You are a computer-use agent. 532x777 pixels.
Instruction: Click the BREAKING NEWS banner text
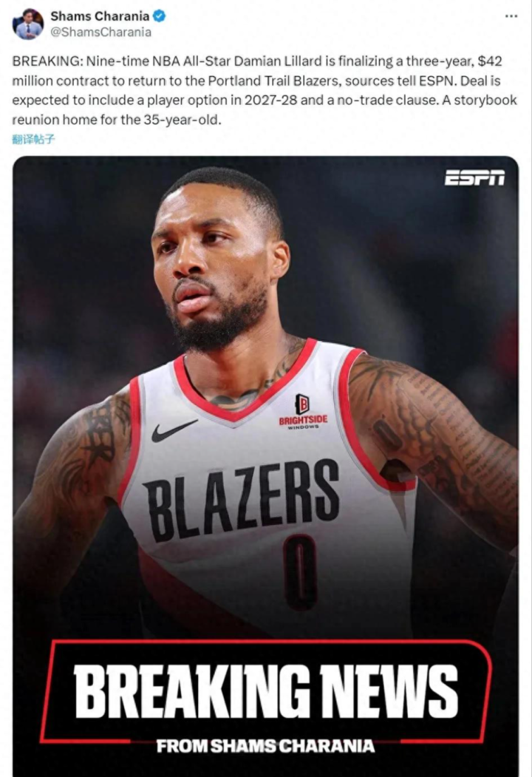(x=265, y=691)
